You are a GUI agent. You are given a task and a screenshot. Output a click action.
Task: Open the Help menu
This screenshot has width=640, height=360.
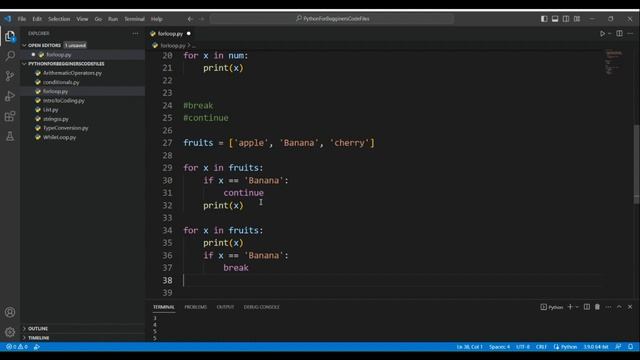[x=157, y=19]
